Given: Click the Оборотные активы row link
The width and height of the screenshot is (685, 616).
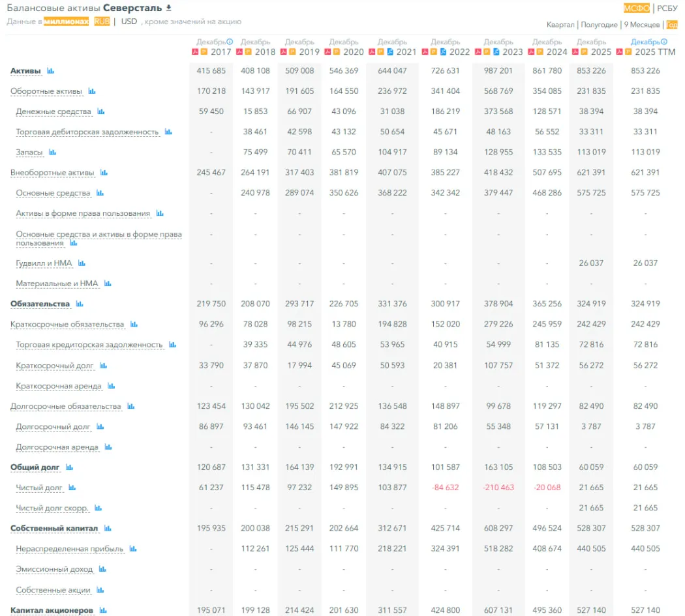Looking at the screenshot, I should [47, 91].
